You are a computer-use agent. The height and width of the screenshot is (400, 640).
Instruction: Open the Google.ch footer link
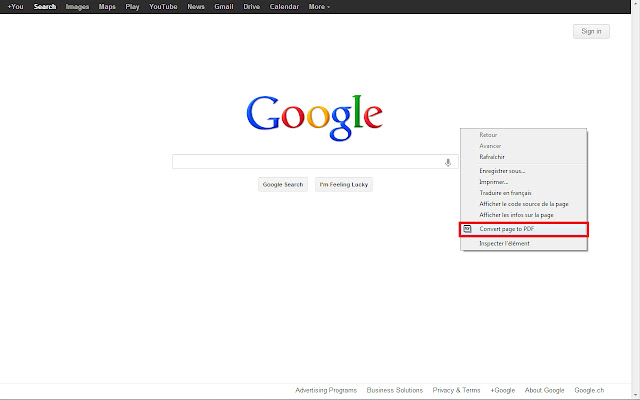(x=589, y=390)
